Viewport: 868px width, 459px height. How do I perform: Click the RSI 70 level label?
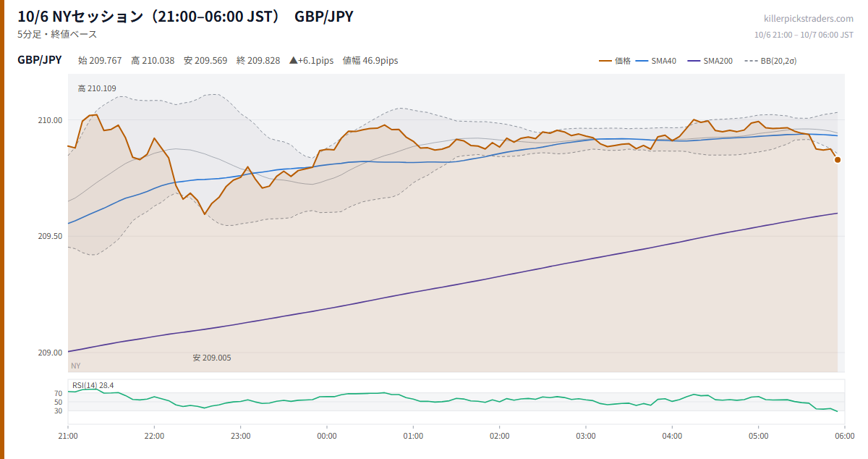point(58,393)
